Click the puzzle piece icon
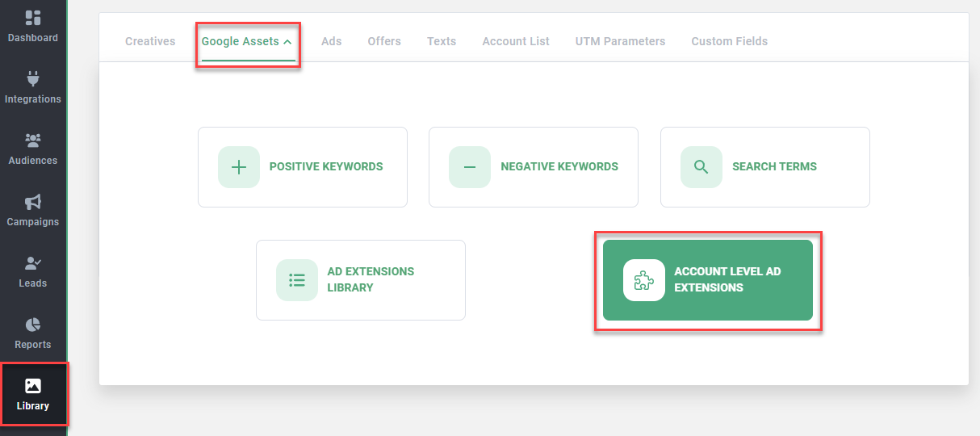Image resolution: width=980 pixels, height=436 pixels. pos(644,280)
